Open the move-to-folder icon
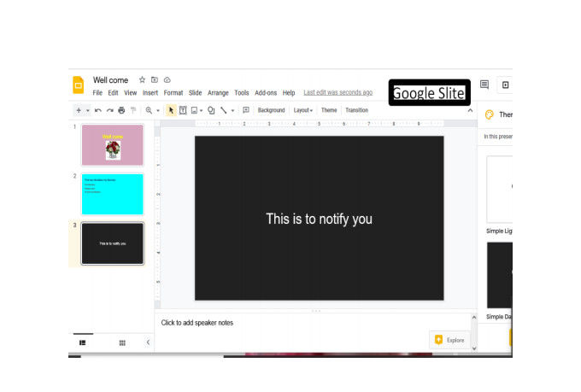Image resolution: width=581 pixels, height=392 pixels. [155, 79]
